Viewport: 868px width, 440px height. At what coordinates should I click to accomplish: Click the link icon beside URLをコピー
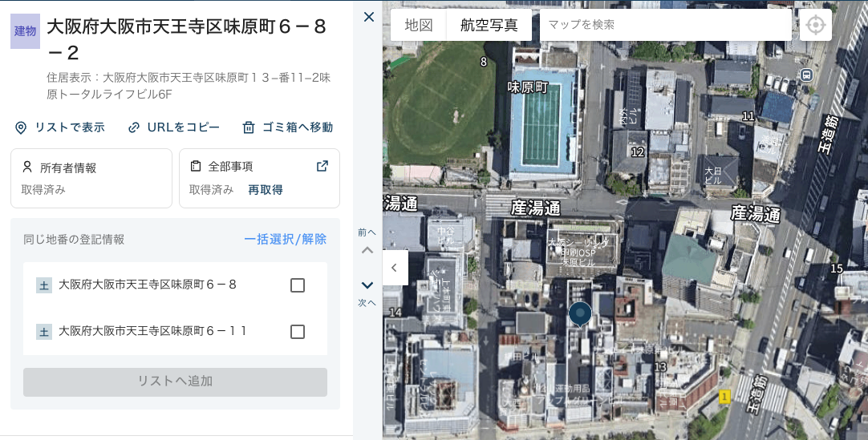click(x=134, y=127)
